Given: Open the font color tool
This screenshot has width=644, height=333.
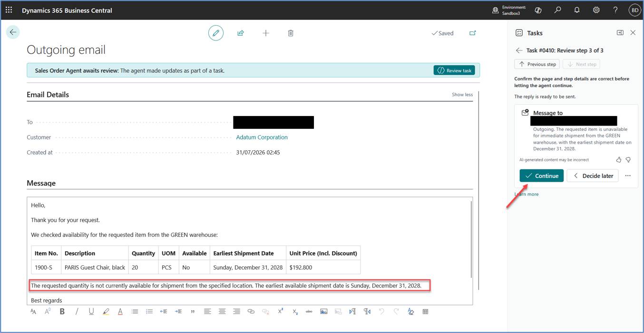Looking at the screenshot, I should coord(120,312).
